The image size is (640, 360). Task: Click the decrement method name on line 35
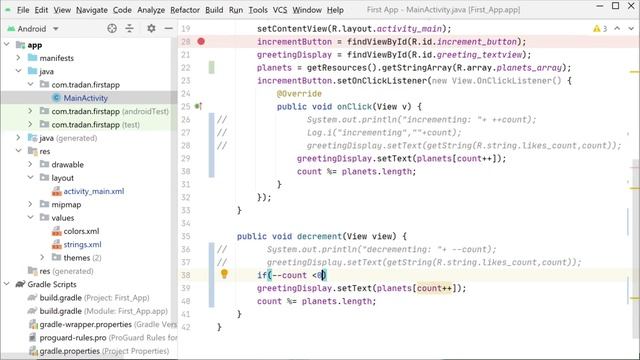click(x=319, y=236)
